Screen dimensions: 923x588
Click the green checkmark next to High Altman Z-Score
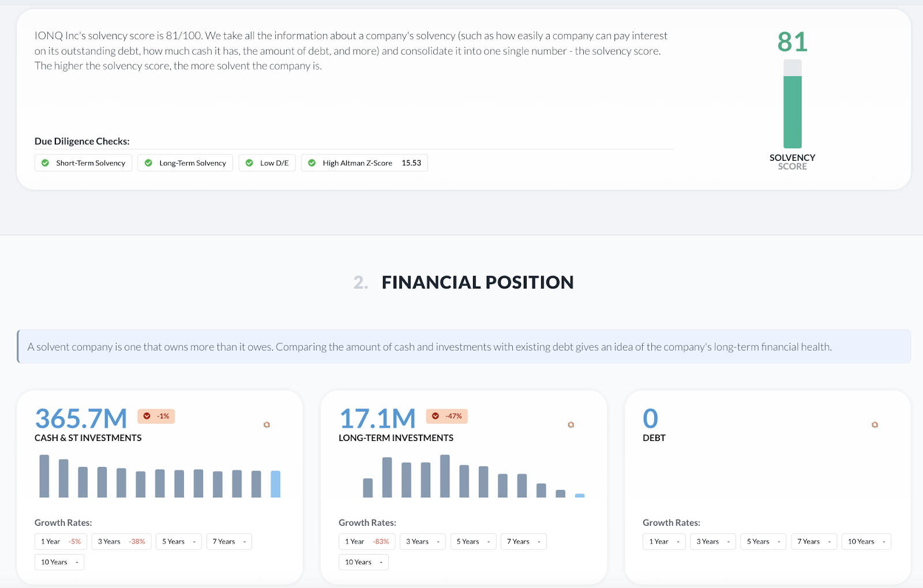312,163
